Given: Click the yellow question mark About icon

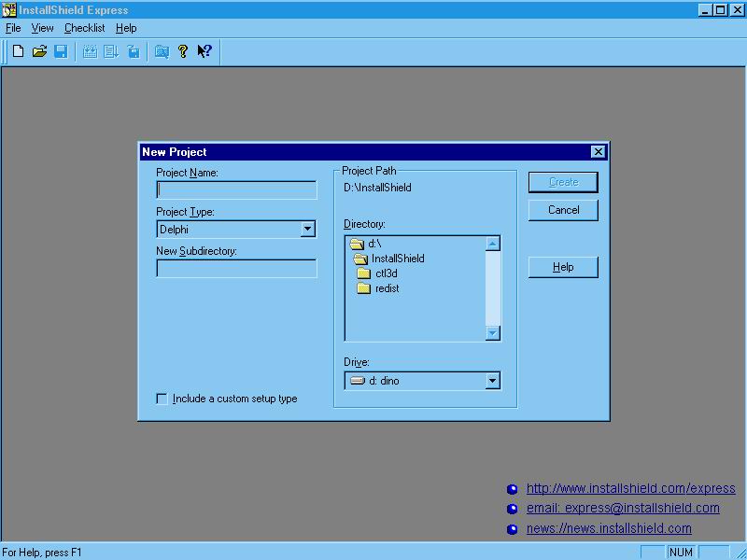Looking at the screenshot, I should coord(183,51).
